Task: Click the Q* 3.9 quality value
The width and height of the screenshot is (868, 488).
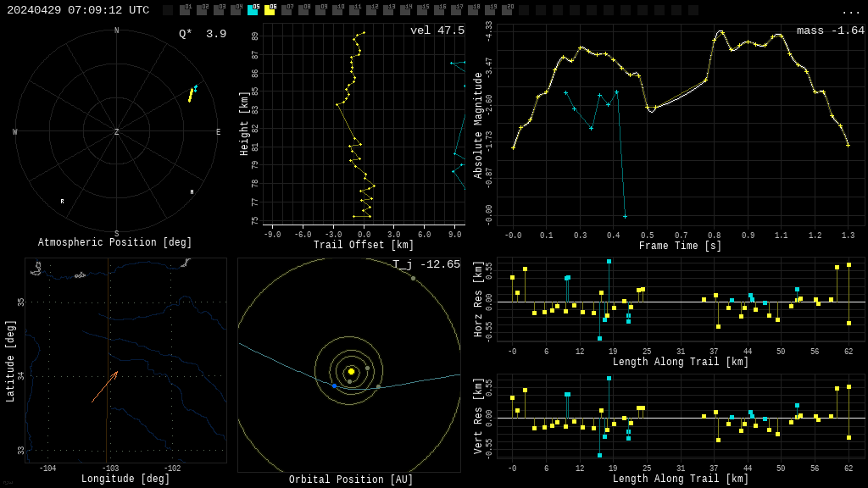Action: click(x=203, y=34)
